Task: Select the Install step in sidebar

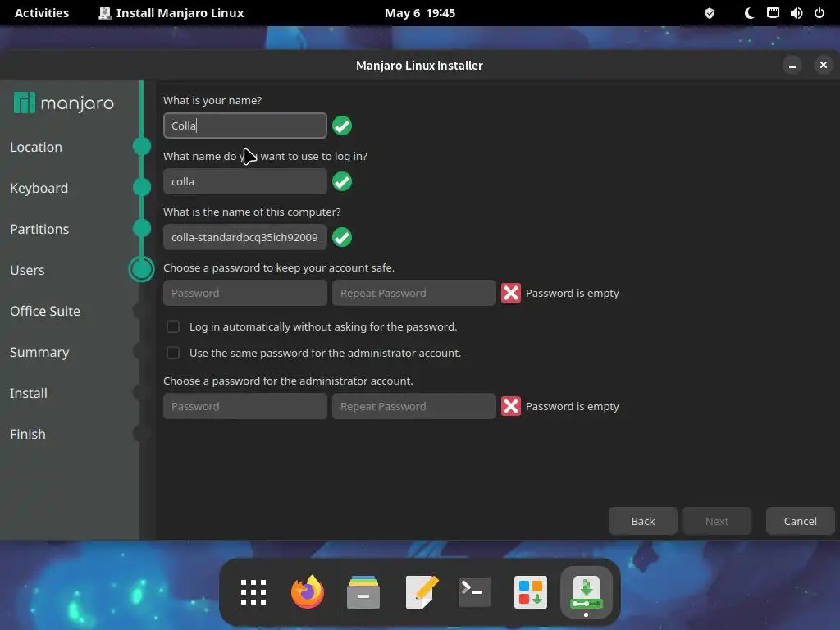Action: click(29, 393)
